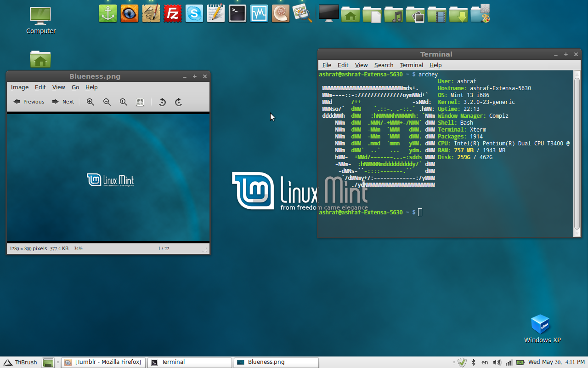
Task: Open the image viewer Help menu
Action: click(91, 87)
